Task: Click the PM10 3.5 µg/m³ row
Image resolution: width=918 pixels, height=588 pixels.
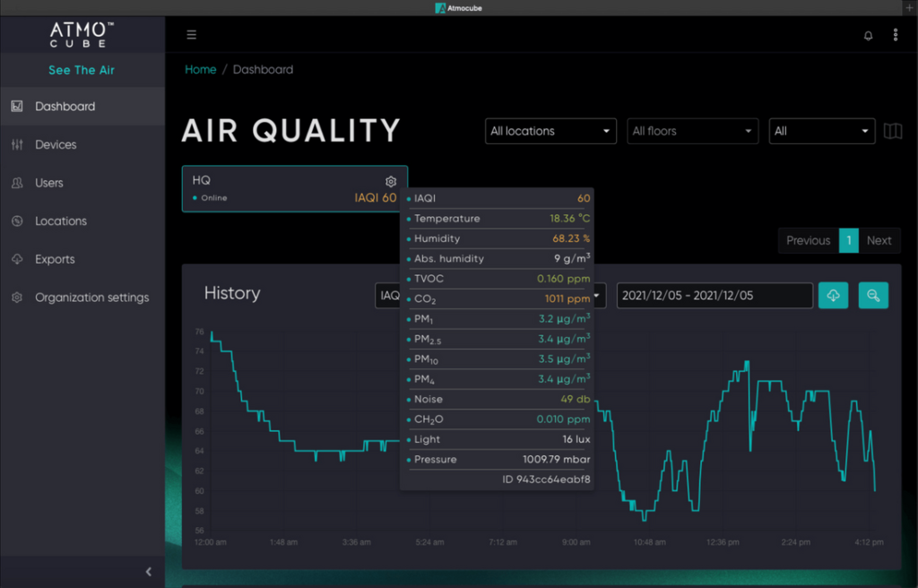Action: click(x=498, y=359)
